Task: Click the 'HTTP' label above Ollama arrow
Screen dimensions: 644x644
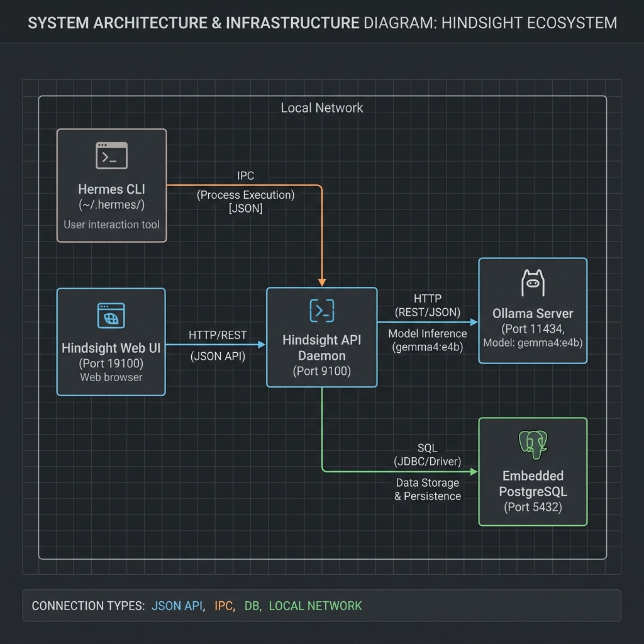Action: pyautogui.click(x=428, y=298)
